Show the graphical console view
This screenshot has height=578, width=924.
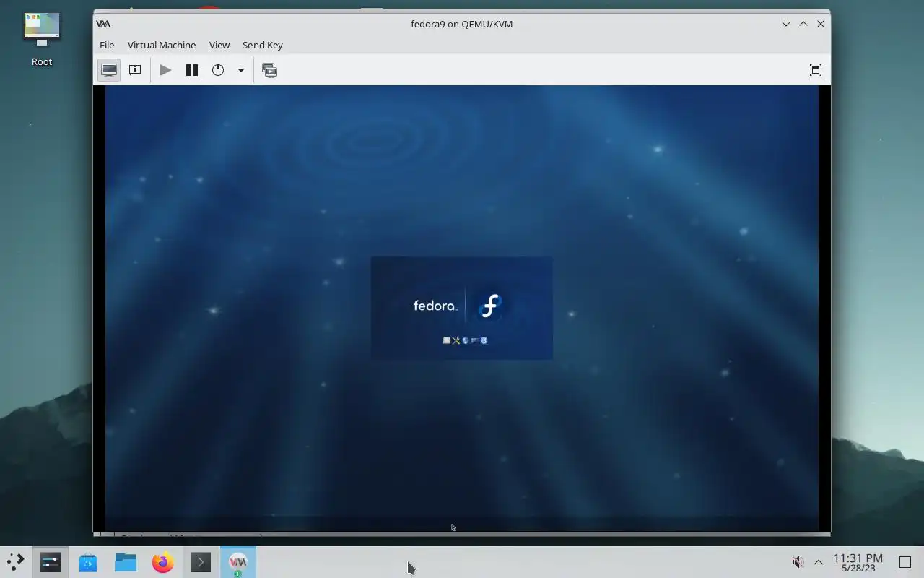click(x=109, y=70)
